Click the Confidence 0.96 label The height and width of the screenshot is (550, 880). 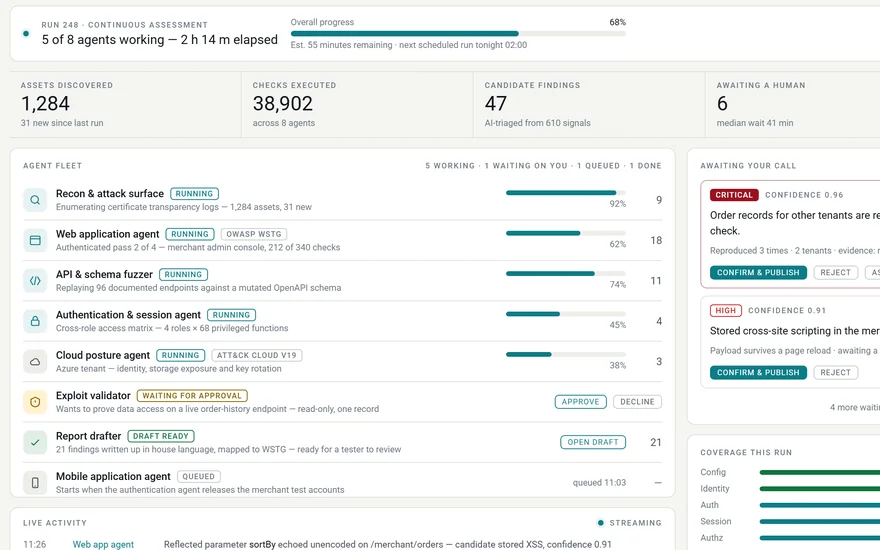[804, 195]
